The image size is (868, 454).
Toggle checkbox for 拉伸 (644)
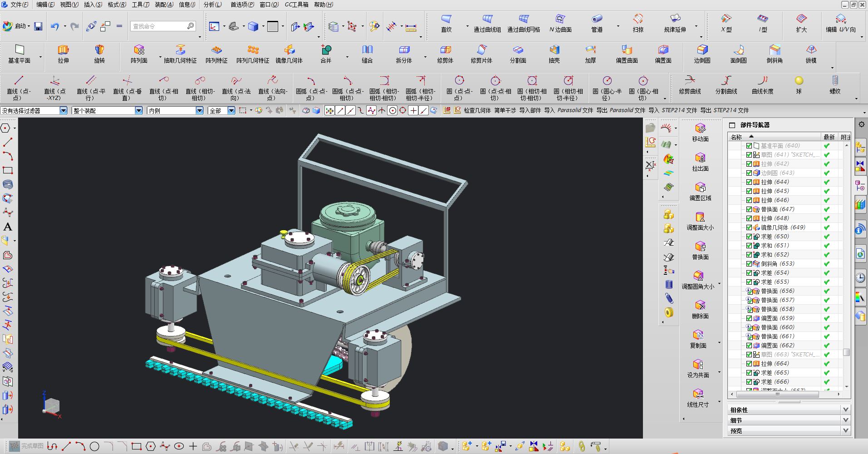point(749,182)
